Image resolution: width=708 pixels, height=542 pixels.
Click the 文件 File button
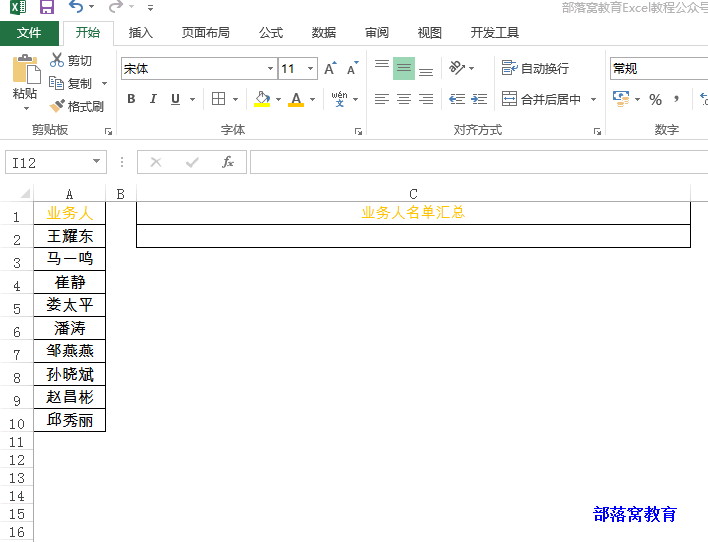coord(29,33)
